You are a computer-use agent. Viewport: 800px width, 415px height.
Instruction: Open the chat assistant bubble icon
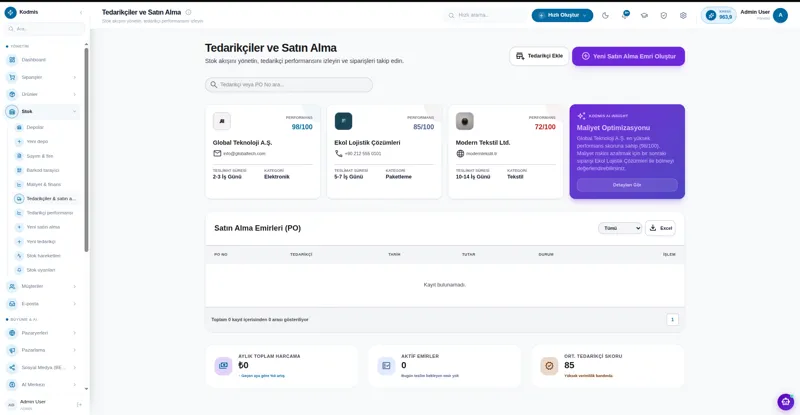pos(786,402)
